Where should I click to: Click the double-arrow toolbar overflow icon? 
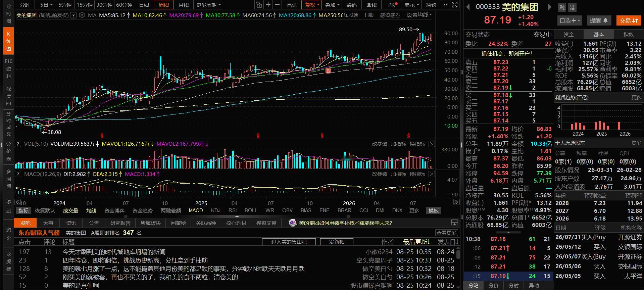click(445, 5)
